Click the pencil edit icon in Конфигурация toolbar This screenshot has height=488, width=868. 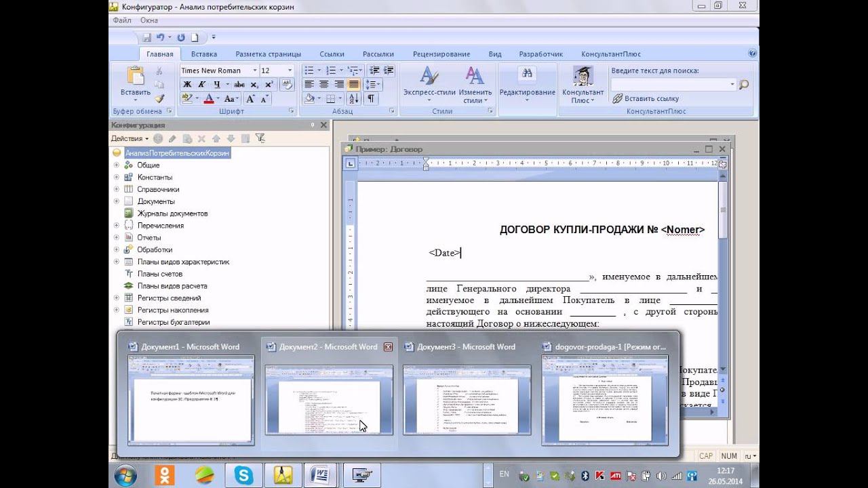[x=172, y=138]
